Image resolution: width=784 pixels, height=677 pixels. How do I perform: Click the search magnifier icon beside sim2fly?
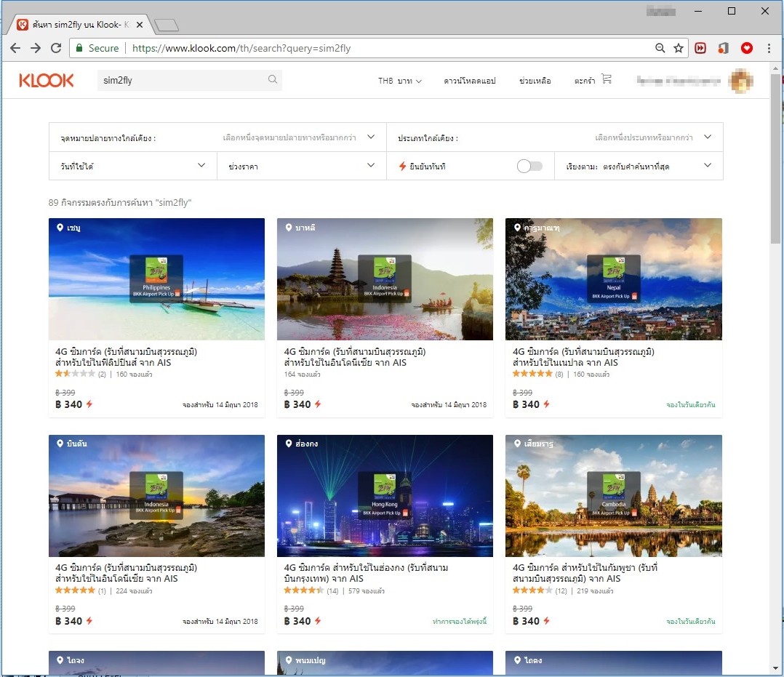point(273,79)
